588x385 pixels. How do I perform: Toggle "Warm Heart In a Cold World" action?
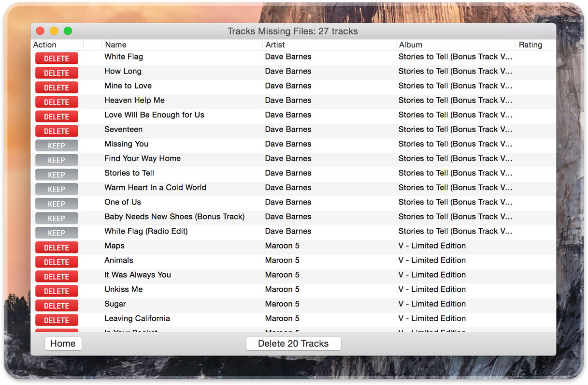(56, 189)
